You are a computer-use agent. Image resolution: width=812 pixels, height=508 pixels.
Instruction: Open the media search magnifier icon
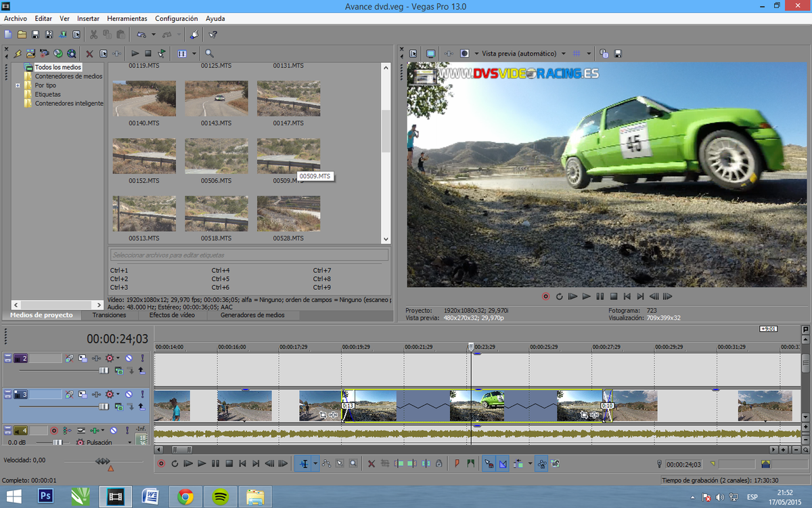point(209,53)
